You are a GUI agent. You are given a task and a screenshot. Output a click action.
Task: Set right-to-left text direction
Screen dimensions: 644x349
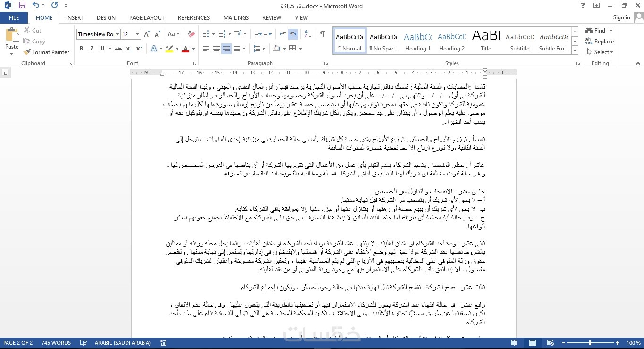coord(293,34)
